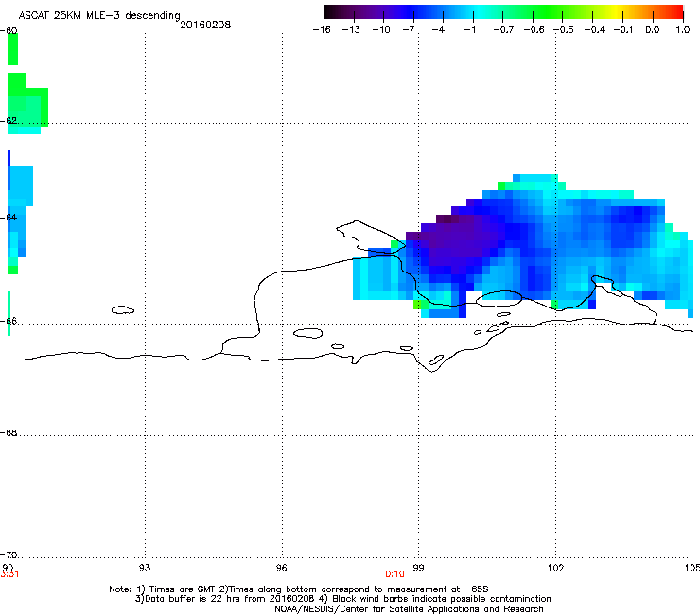Click the longitude label 102
The height and width of the screenshot is (615, 700).
pyautogui.click(x=555, y=568)
